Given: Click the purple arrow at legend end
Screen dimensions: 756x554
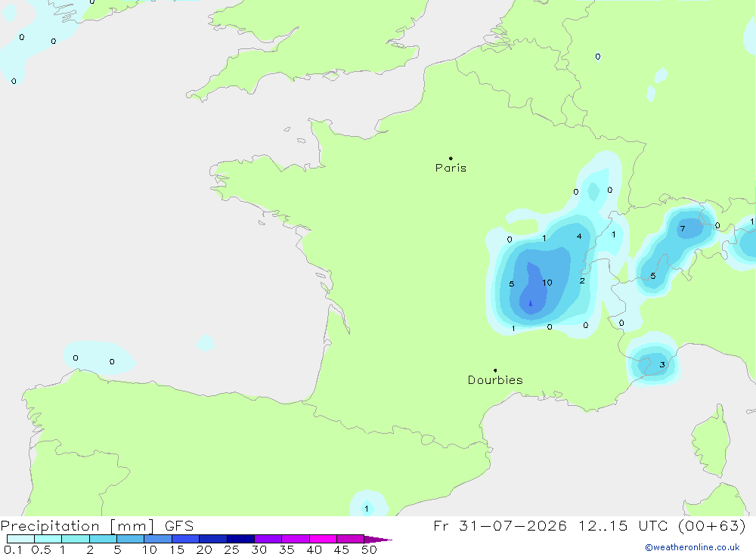Looking at the screenshot, I should (x=378, y=539).
